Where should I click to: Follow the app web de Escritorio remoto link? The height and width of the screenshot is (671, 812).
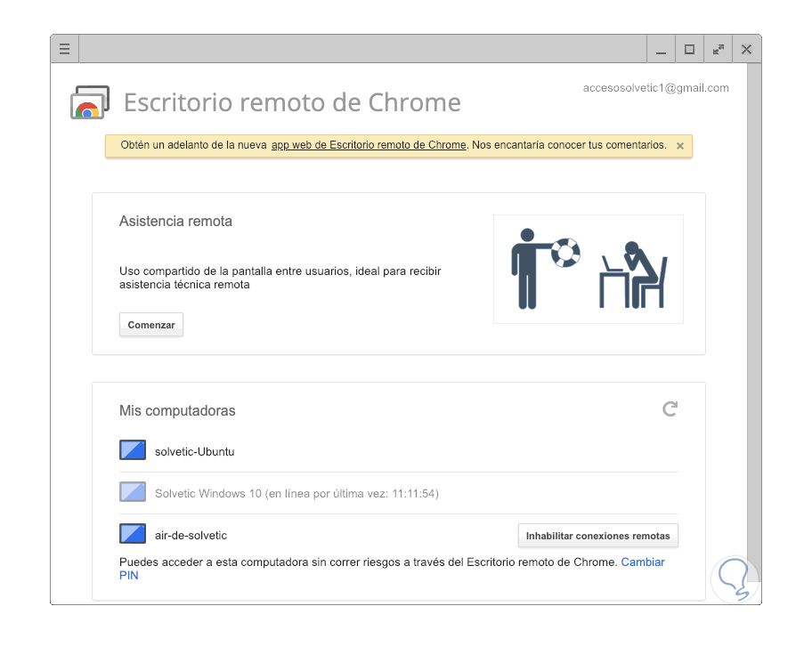pos(369,145)
